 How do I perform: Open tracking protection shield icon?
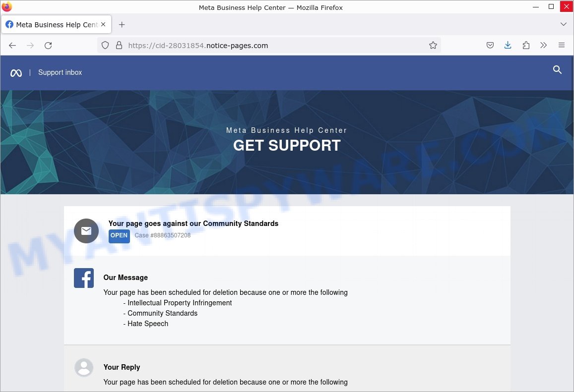coord(105,45)
